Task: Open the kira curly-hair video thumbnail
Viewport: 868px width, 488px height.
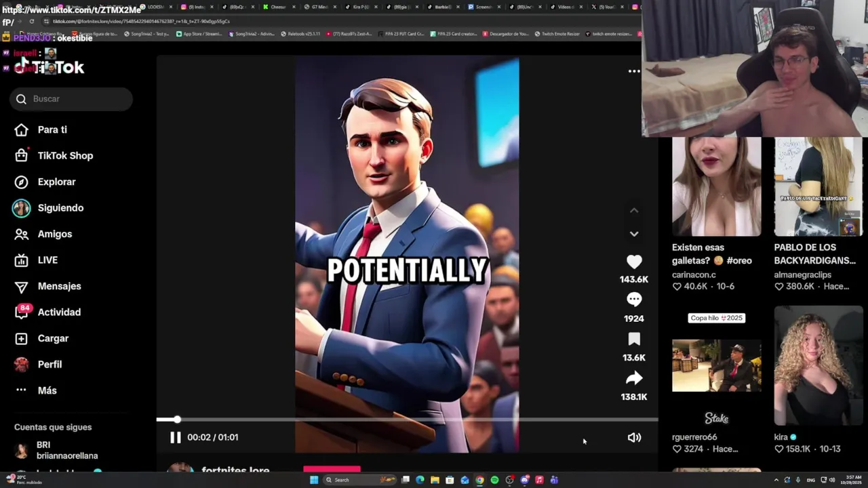Action: (818, 365)
